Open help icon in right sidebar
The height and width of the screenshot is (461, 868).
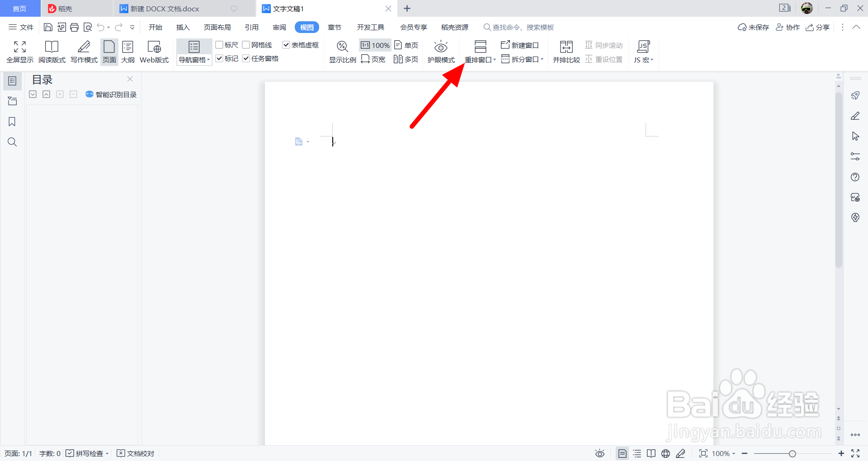pyautogui.click(x=855, y=177)
